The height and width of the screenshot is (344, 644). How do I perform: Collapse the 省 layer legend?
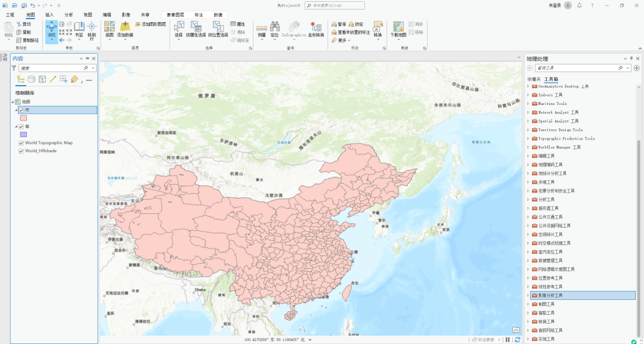click(17, 126)
